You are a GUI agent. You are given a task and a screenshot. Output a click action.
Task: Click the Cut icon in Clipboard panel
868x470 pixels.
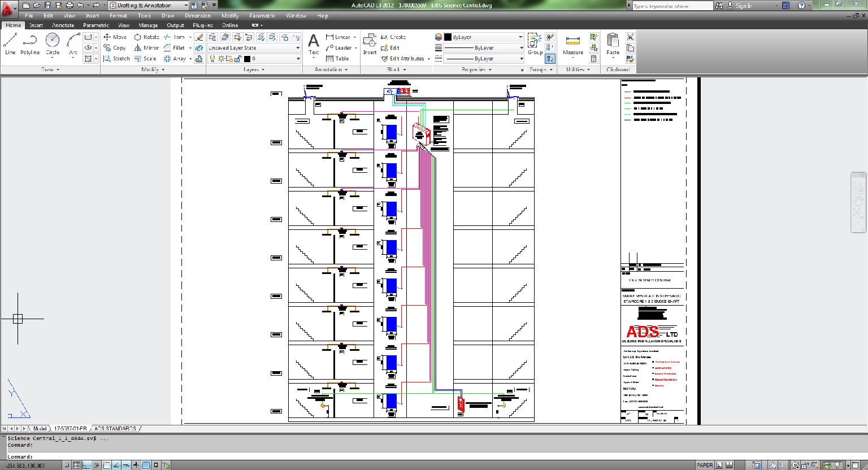630,37
